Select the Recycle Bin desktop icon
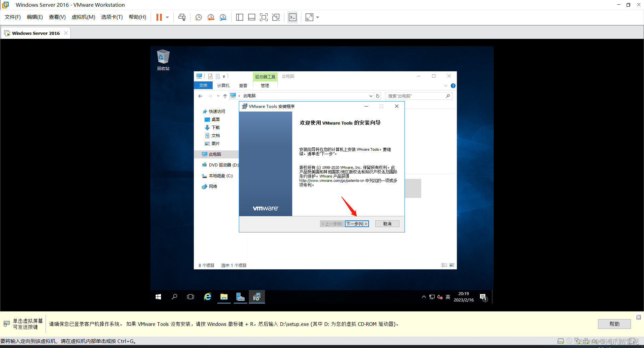Viewport: 644px width, 348px height. (x=163, y=60)
